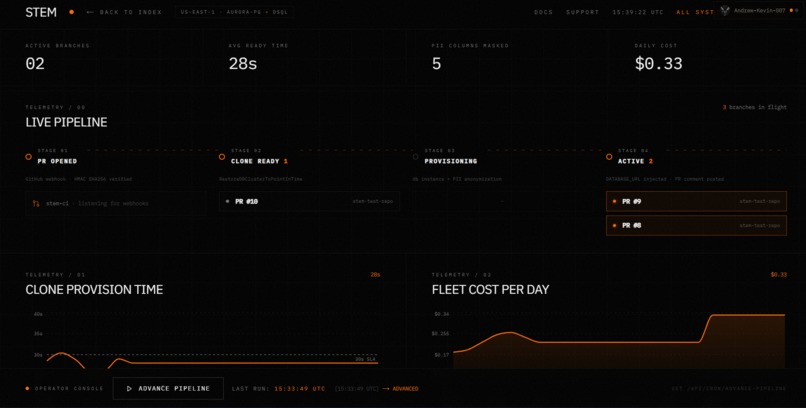
Task: Click the ADVANCED log entry
Action: (405, 389)
